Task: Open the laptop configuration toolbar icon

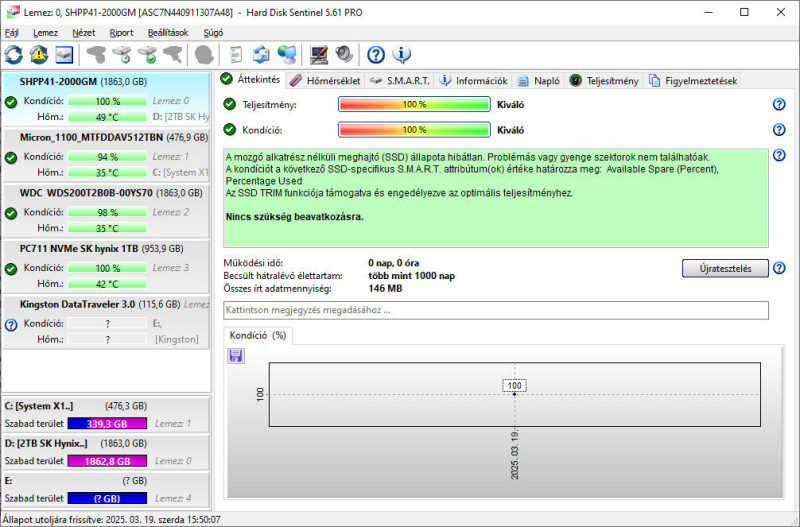Action: pyautogui.click(x=319, y=55)
